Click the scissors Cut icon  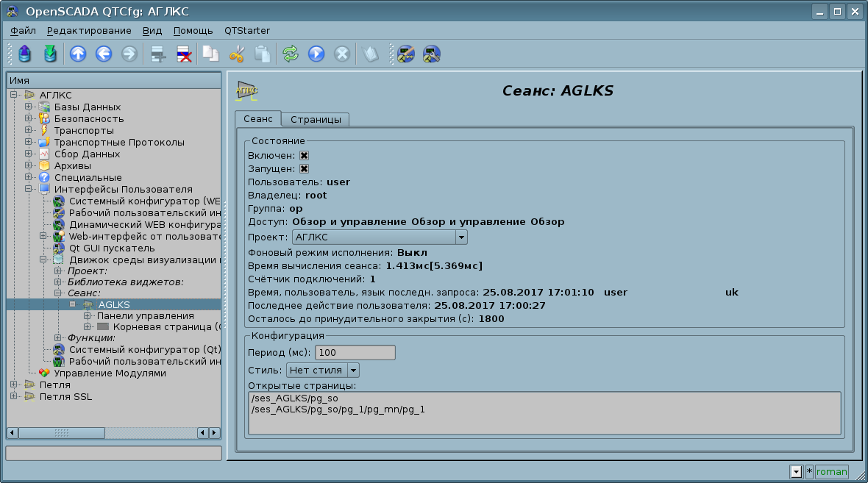[237, 54]
